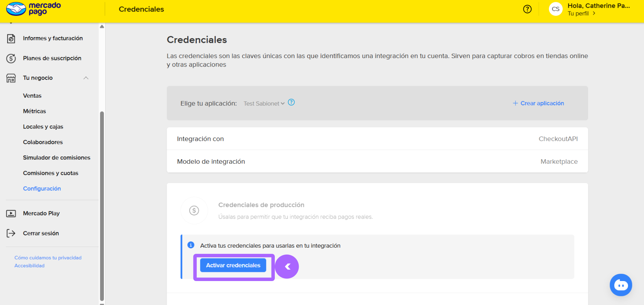Select Tu negocio in the sidebar

click(38, 78)
